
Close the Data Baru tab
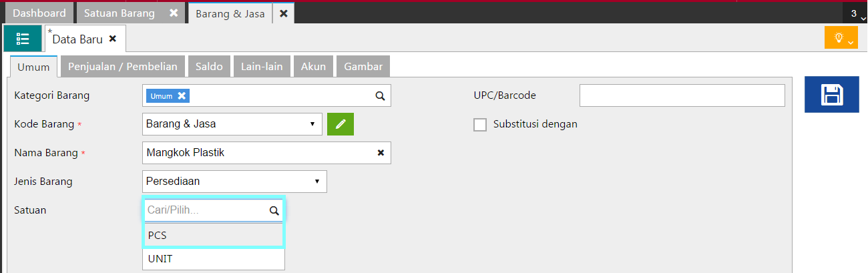113,39
